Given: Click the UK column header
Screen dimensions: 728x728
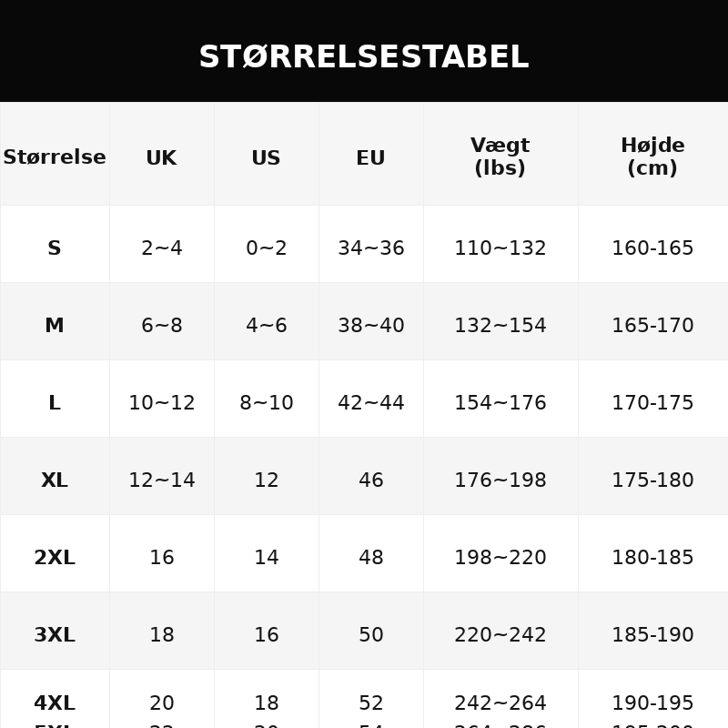Looking at the screenshot, I should (x=162, y=157).
